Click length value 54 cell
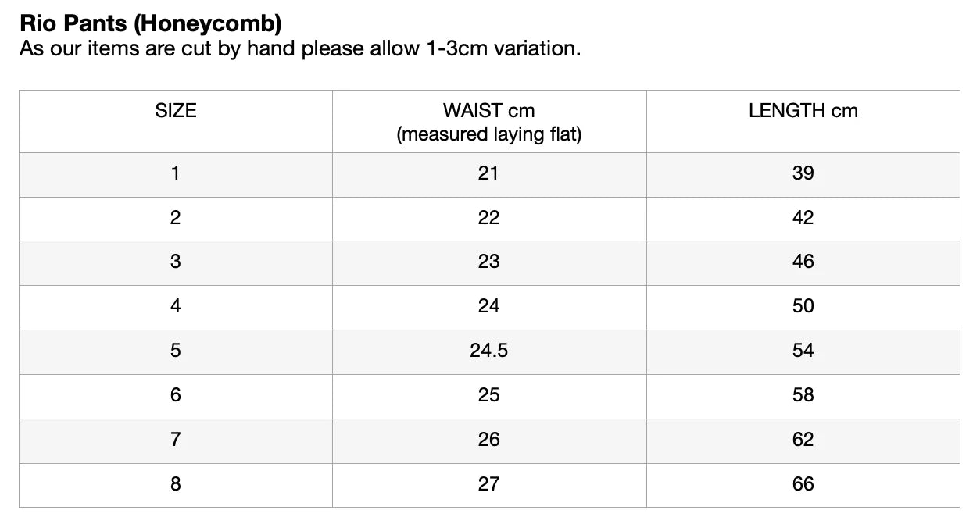Image resolution: width=980 pixels, height=528 pixels. click(x=803, y=351)
